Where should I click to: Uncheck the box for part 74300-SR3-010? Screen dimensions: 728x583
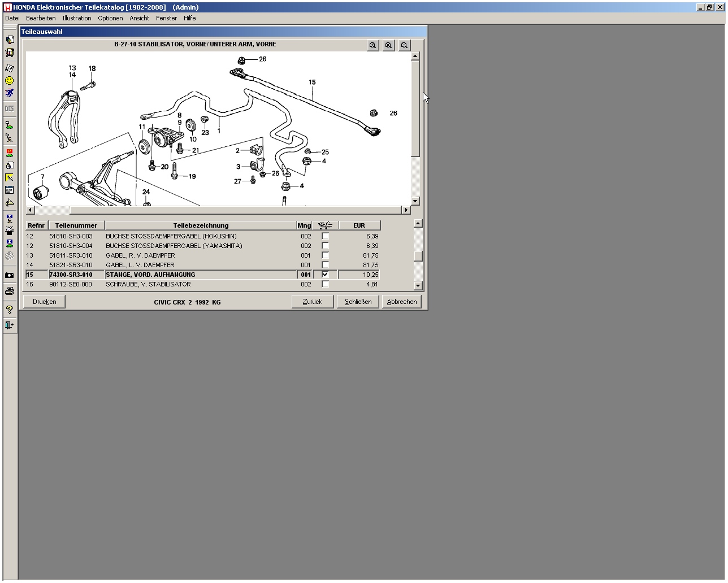325,275
